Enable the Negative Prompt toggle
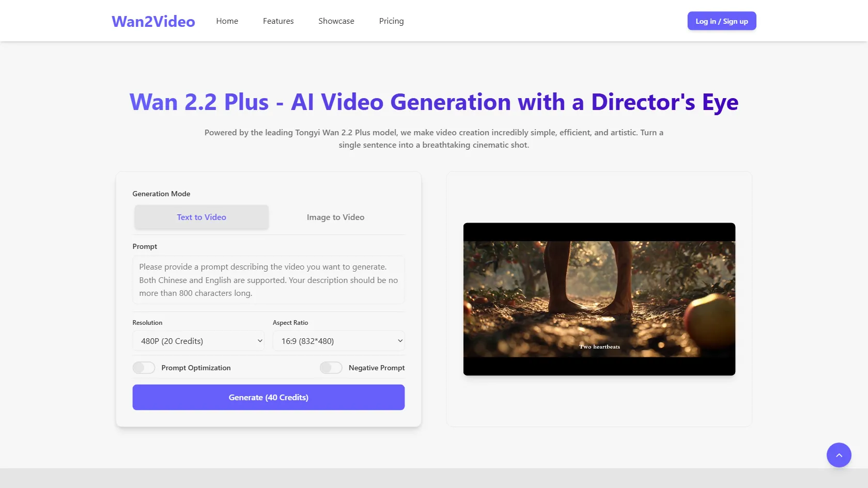Viewport: 868px width, 488px height. point(331,368)
